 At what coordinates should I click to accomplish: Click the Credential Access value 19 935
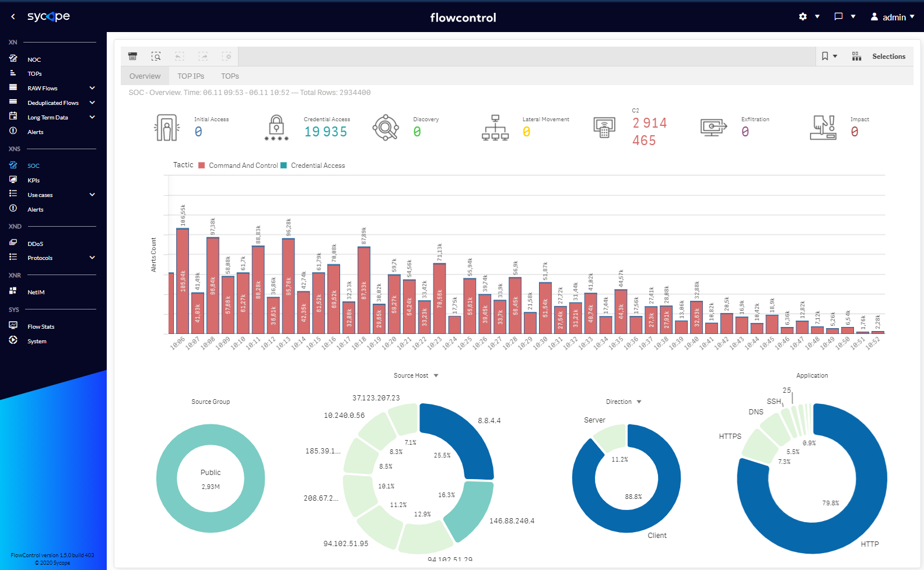click(325, 132)
